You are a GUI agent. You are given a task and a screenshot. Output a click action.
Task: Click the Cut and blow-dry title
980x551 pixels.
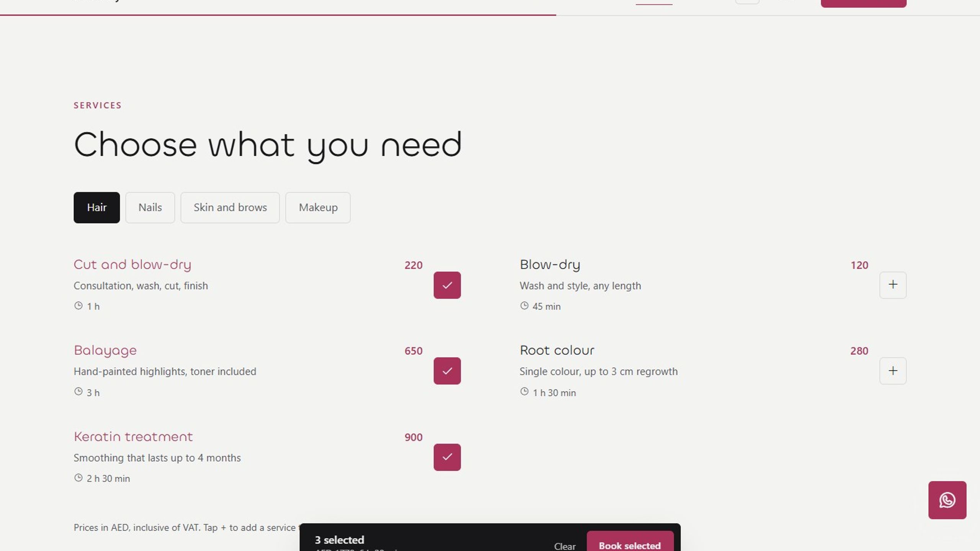tap(132, 265)
